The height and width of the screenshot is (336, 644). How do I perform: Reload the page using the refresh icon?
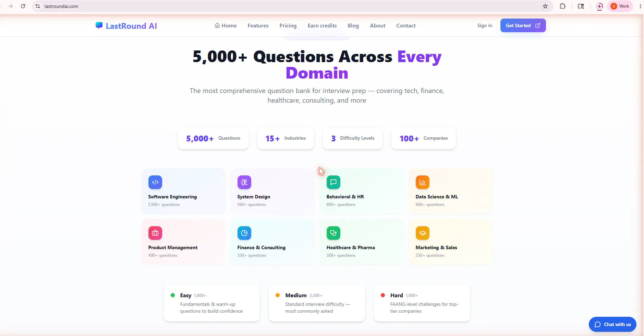(x=23, y=6)
